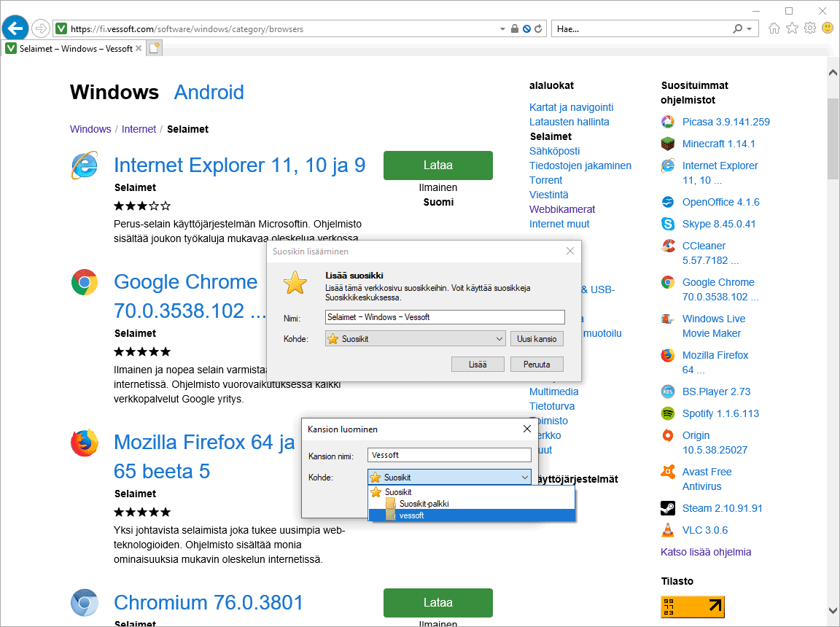
Task: Click the Chromium logo in software list
Action: 85,603
